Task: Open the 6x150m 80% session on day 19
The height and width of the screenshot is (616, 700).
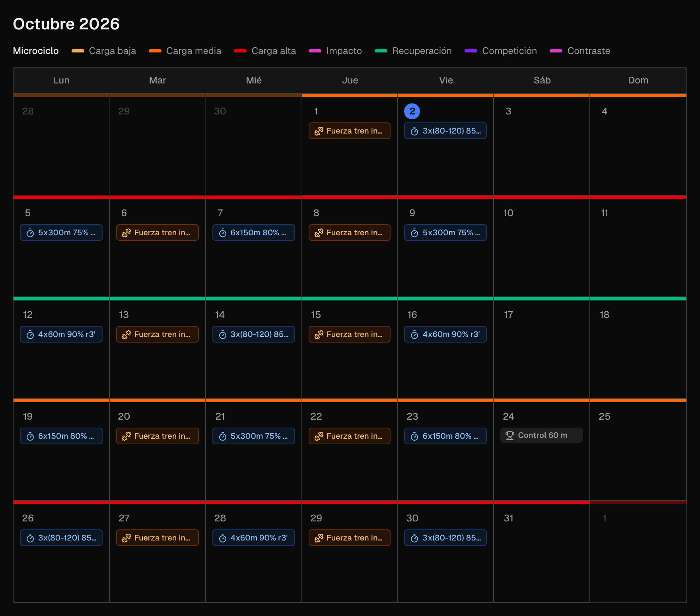Action: pyautogui.click(x=61, y=436)
